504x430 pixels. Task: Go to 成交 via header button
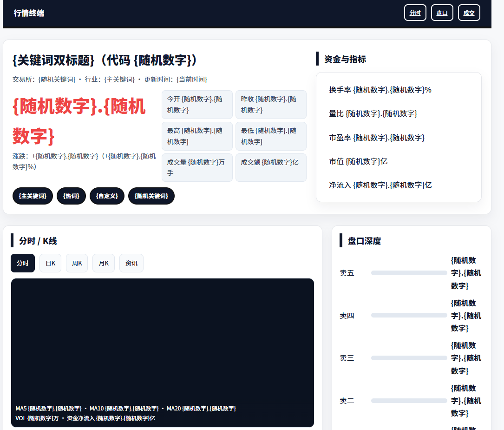(469, 13)
